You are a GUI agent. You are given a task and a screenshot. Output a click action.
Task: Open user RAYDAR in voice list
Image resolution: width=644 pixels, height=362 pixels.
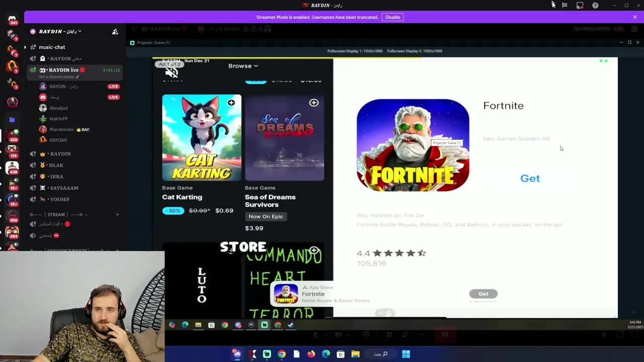[58, 140]
